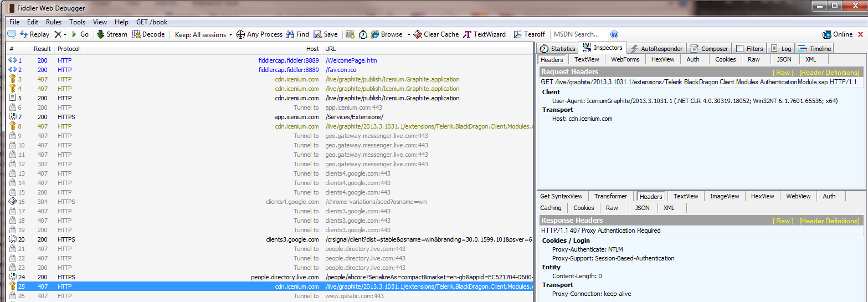
Task: Open Find with the binoculars icon
Action: (290, 34)
